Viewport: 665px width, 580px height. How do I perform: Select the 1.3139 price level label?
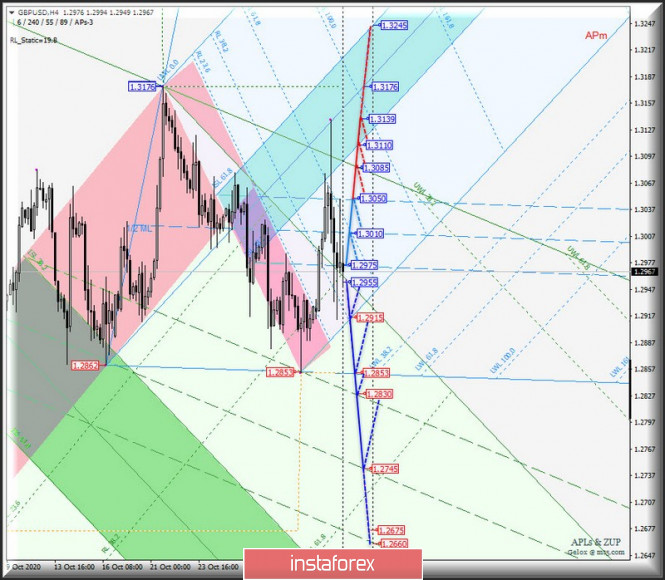(x=382, y=119)
